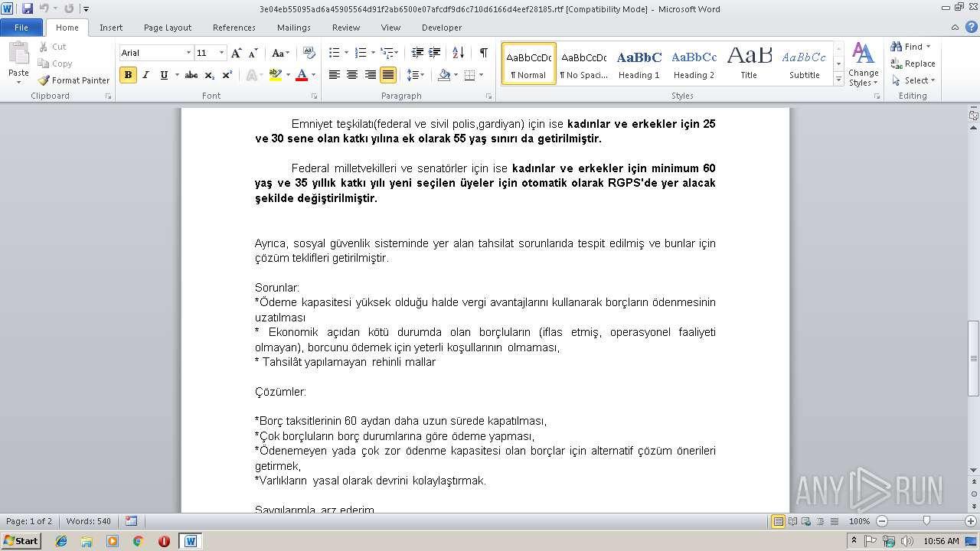Apply Normal style
The height and width of the screenshot is (551, 980).
tap(529, 64)
